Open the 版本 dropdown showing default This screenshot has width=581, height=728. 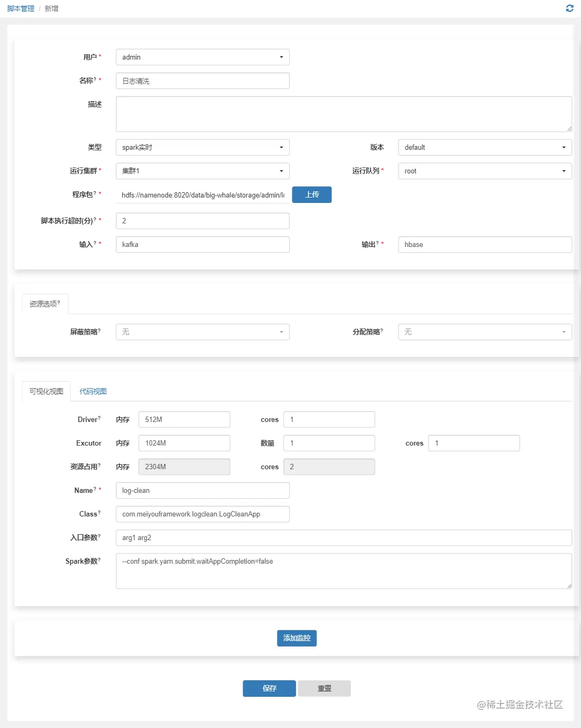(485, 147)
